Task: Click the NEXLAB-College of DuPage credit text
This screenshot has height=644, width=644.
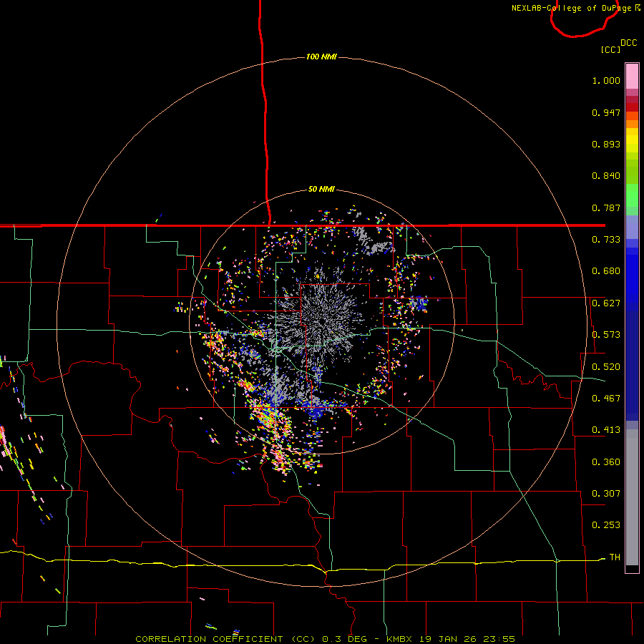Action: (575, 8)
